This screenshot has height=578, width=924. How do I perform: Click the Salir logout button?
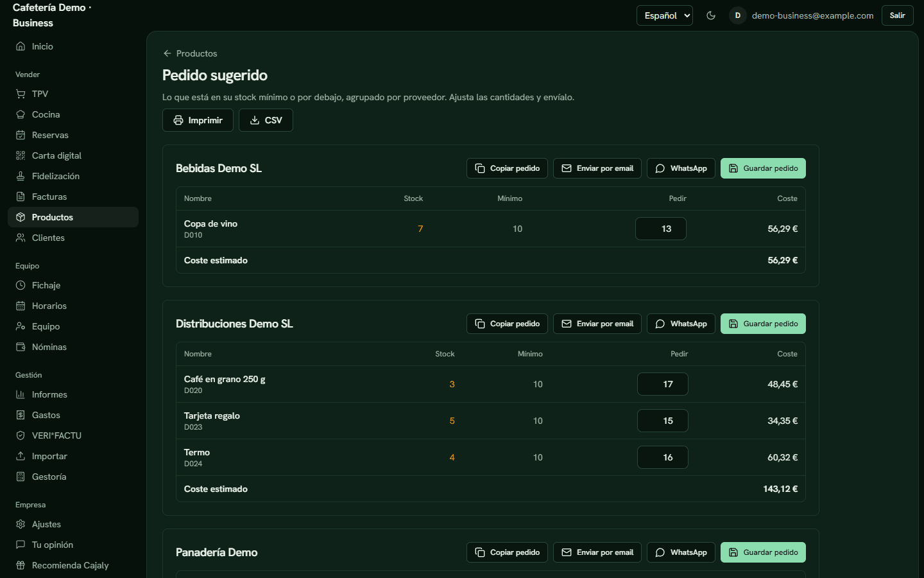click(897, 15)
